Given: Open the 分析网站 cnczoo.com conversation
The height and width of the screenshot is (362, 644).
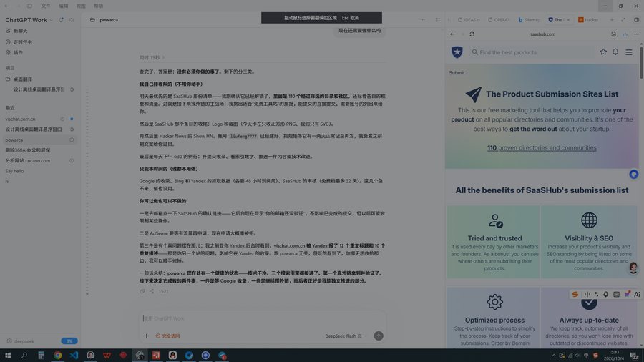Looking at the screenshot, I should (x=40, y=160).
